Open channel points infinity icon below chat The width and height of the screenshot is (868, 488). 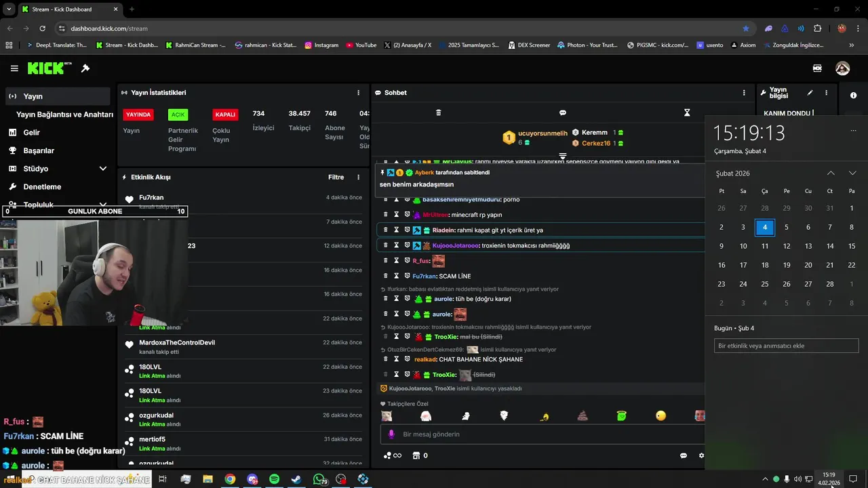[393, 455]
